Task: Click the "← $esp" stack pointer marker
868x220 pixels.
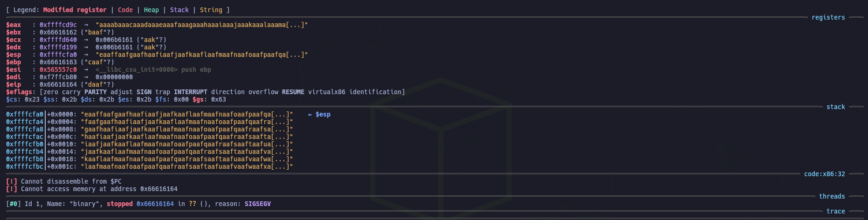Action: [319, 114]
